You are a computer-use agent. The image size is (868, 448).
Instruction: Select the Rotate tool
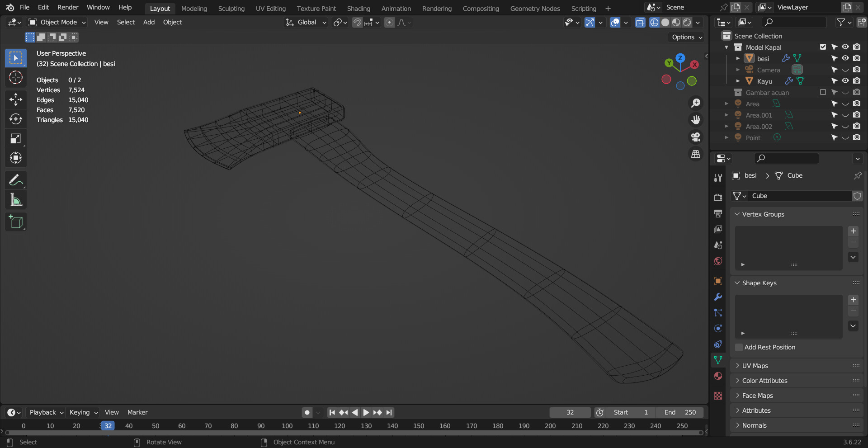pos(16,119)
